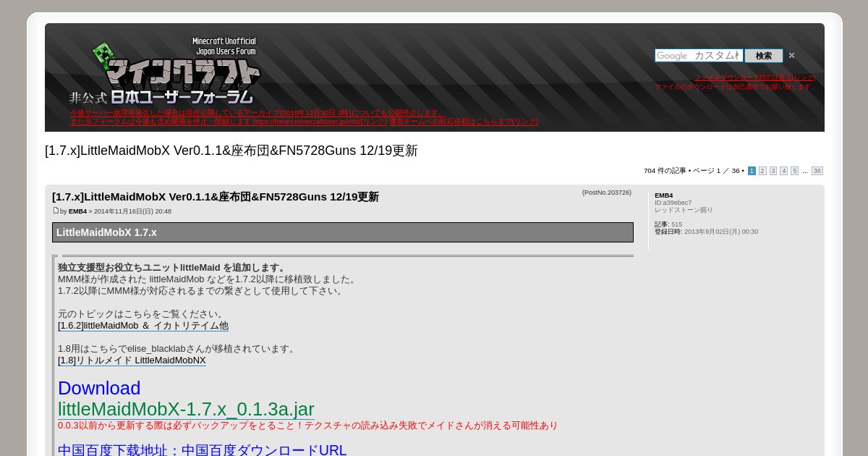Click the 記事: 515 post count text
Image resolution: width=868 pixels, height=456 pixels.
668,224
